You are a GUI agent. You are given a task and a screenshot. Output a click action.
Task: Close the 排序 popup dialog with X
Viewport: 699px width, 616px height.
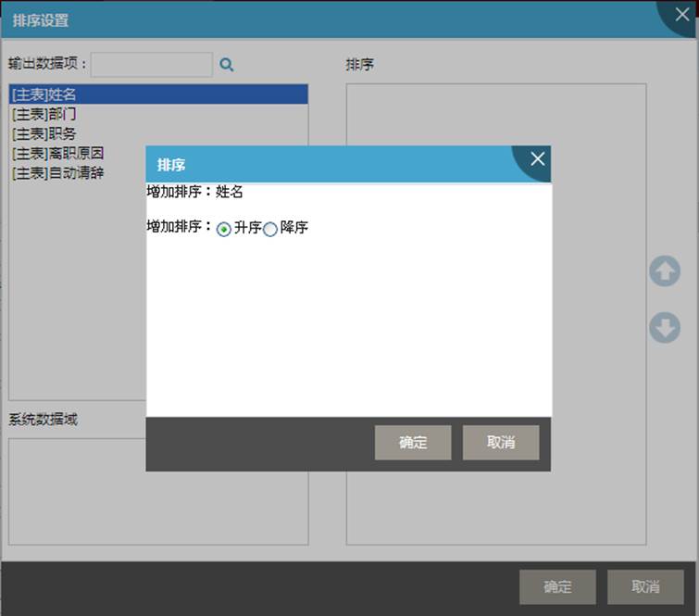point(537,159)
